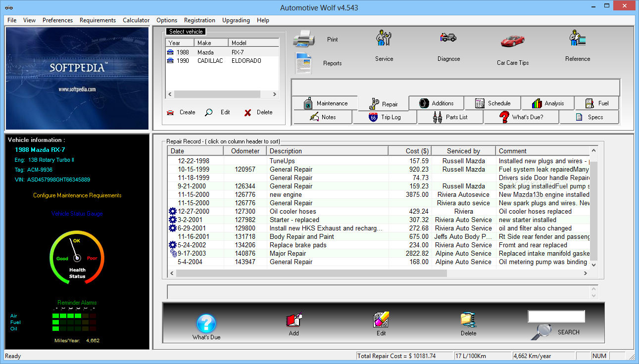Sort by the Cost ($) column header
The height and width of the screenshot is (364, 639).
[410, 151]
